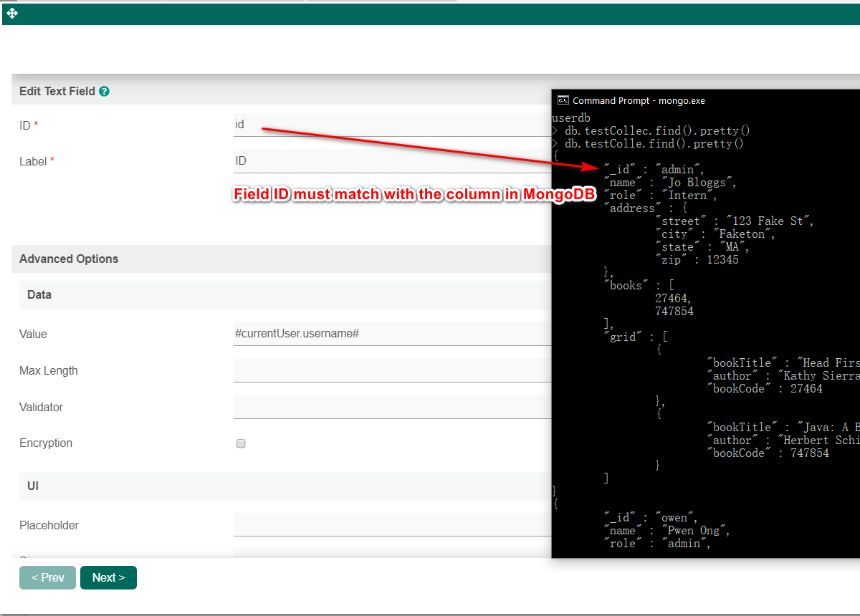Collapse the Data section header
This screenshot has width=860, height=616.
[39, 295]
